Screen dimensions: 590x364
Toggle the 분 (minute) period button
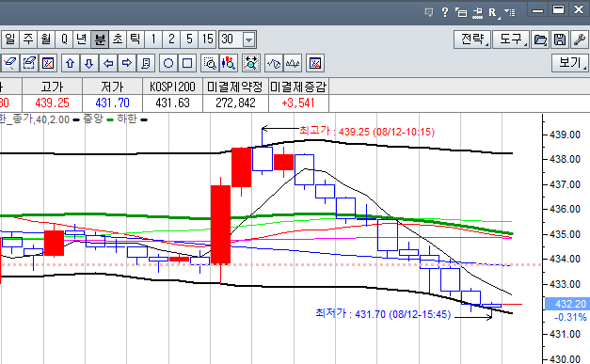click(x=100, y=40)
